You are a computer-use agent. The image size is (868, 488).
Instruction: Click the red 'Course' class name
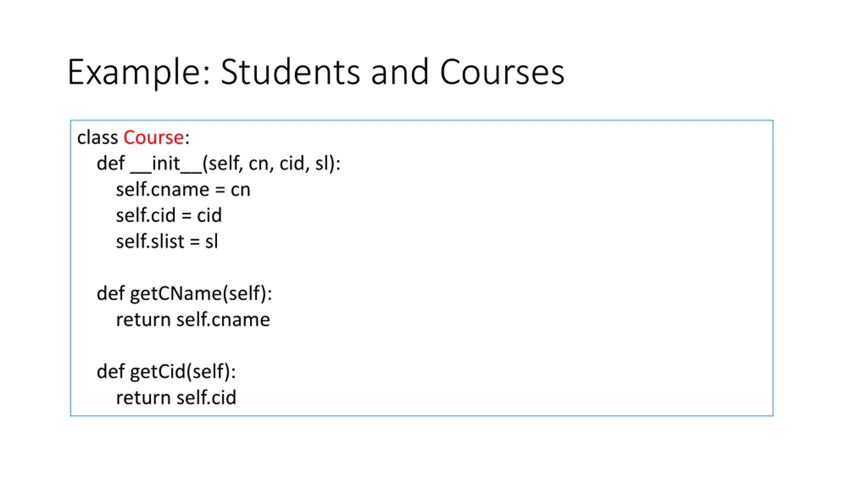coord(153,138)
